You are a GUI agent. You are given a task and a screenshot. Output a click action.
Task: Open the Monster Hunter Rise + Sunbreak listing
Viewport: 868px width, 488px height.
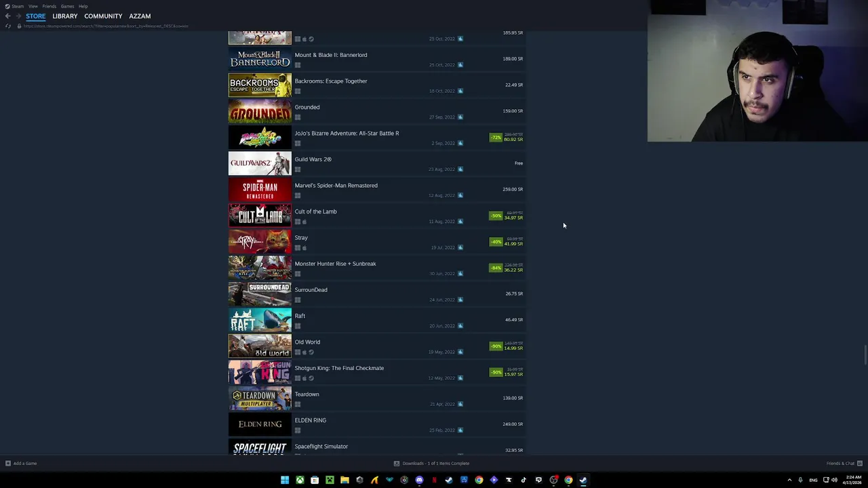[x=376, y=268]
